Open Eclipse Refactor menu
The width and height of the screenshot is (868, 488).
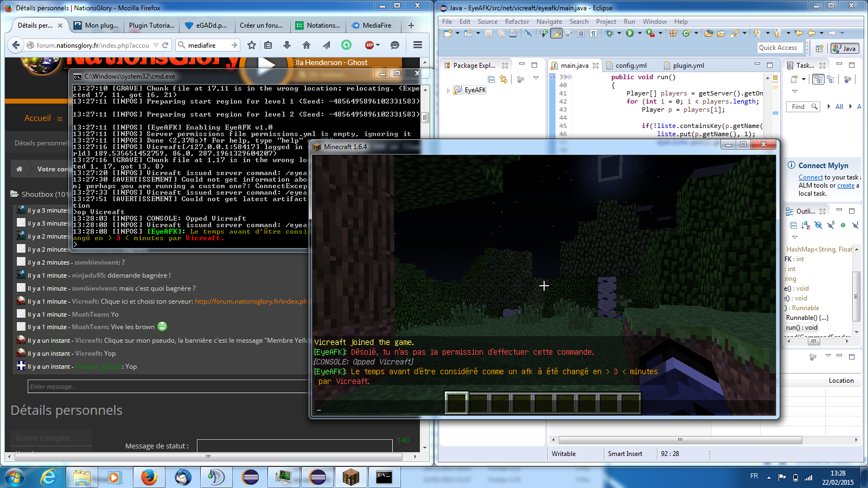click(x=516, y=22)
